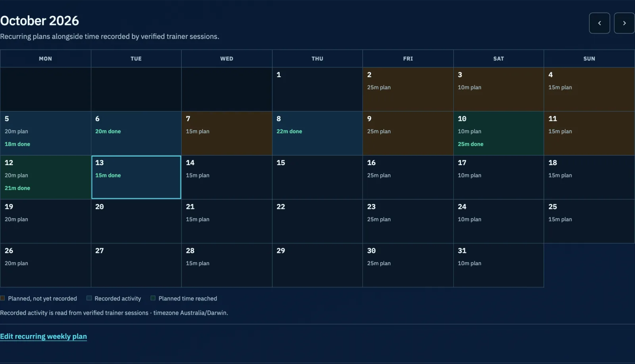Click the '10m plan' entry on October 3
This screenshot has height=364, width=635.
[x=470, y=87]
